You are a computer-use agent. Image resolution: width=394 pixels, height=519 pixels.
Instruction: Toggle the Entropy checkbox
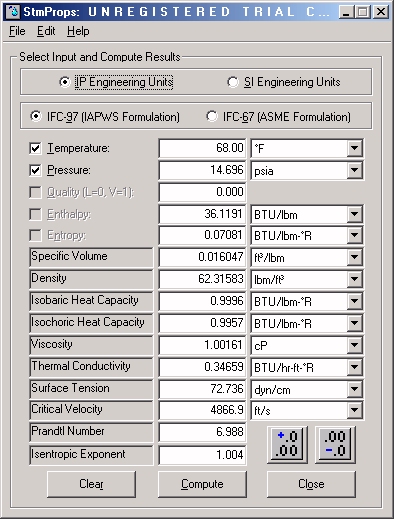click(35, 235)
